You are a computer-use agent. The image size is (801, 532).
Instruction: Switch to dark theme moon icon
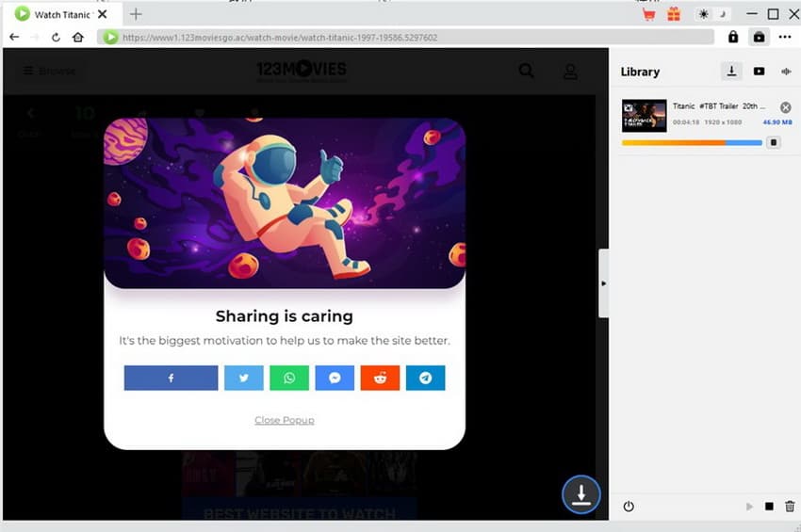(723, 14)
